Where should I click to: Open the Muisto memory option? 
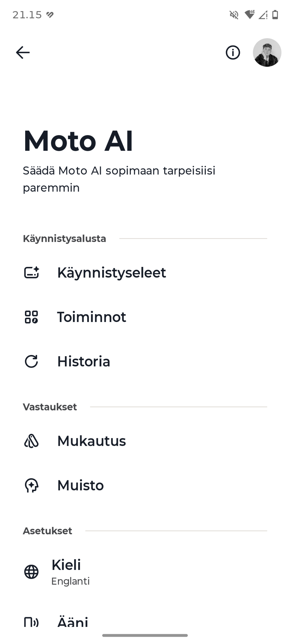(x=81, y=485)
